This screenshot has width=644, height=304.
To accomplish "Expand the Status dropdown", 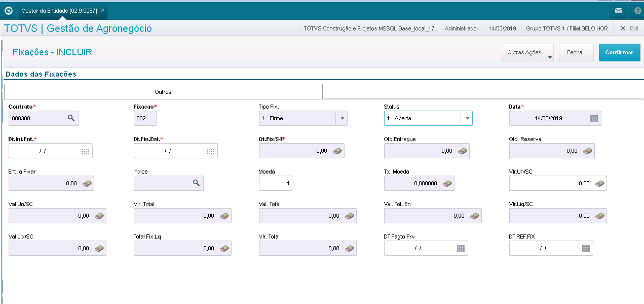I will click(466, 118).
